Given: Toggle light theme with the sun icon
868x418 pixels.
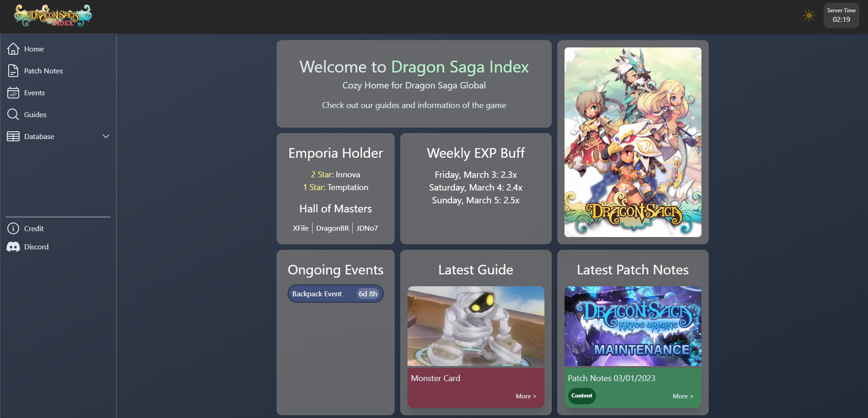Looking at the screenshot, I should pos(809,16).
